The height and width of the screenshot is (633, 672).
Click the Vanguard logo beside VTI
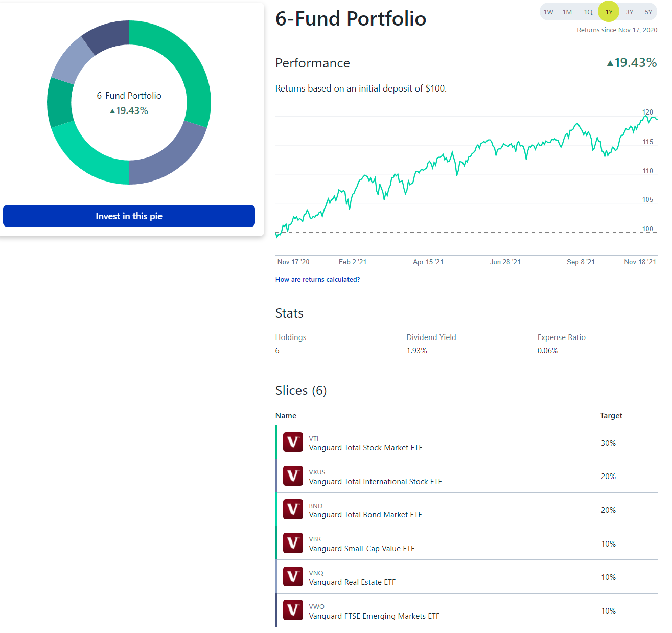coord(293,442)
